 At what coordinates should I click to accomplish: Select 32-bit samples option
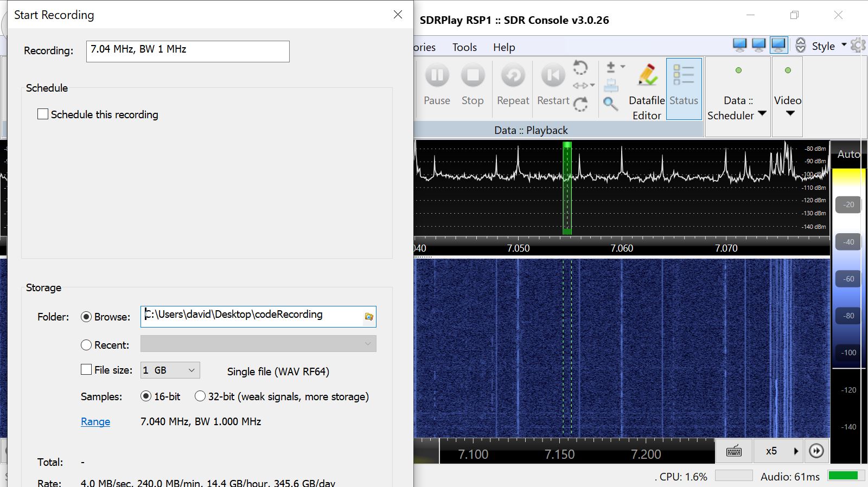pyautogui.click(x=200, y=396)
